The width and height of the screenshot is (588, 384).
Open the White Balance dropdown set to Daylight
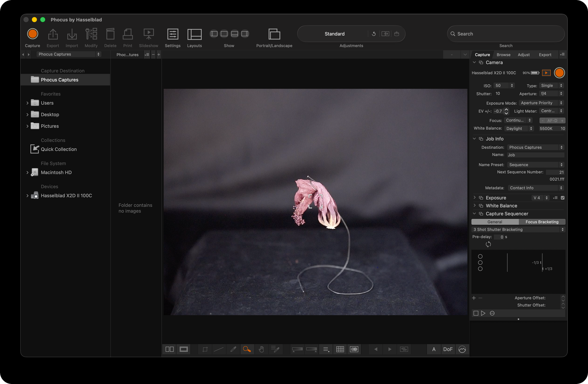(x=519, y=128)
